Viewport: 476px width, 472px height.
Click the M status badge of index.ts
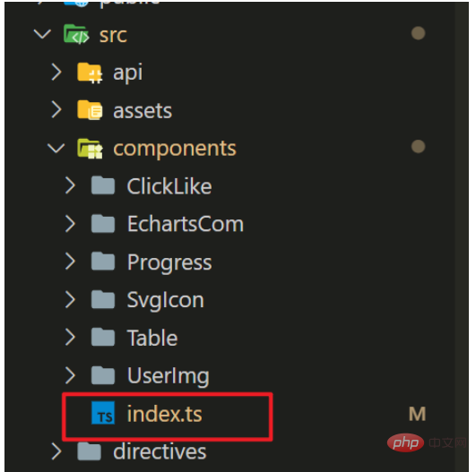pos(418,414)
